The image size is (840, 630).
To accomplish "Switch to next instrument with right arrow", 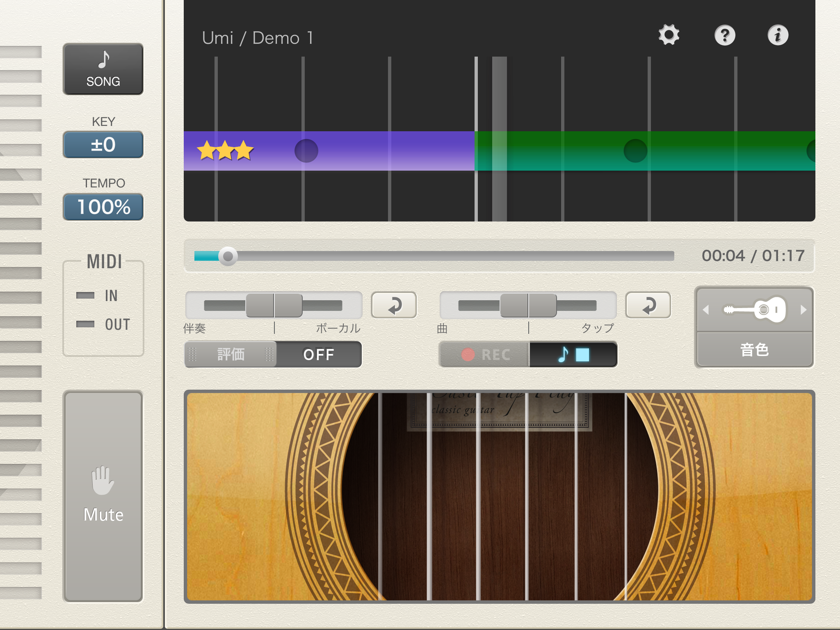I will [x=803, y=310].
